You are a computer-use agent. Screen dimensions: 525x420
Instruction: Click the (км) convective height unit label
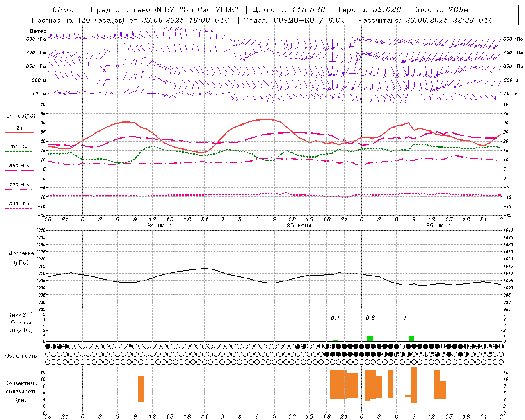tap(21, 399)
